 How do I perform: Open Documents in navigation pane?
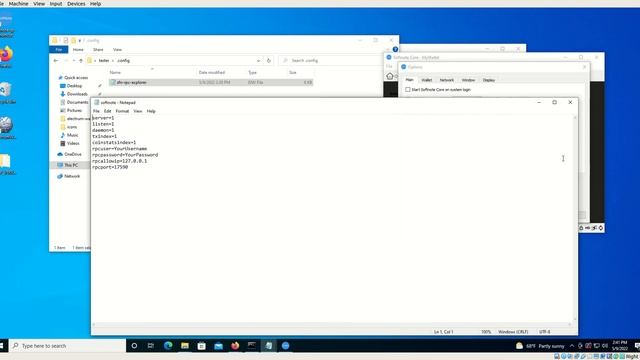tap(74, 102)
